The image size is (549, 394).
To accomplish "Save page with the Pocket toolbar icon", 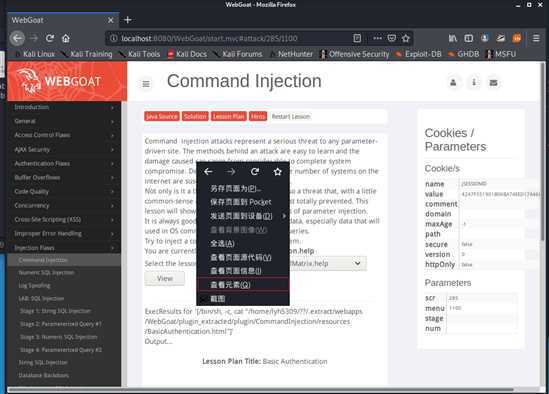I will [391, 38].
